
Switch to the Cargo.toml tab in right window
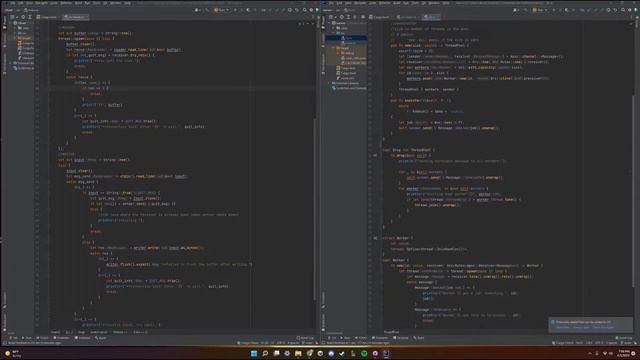tap(380, 17)
